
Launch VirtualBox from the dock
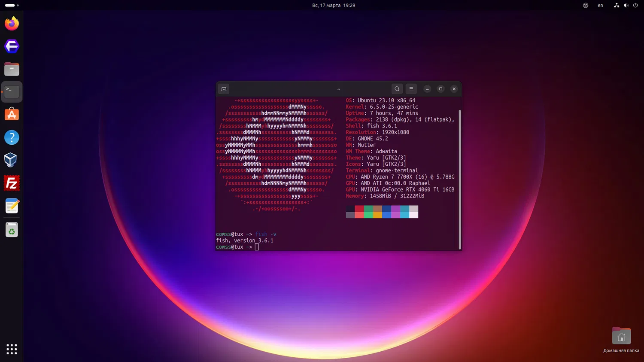[x=12, y=160]
